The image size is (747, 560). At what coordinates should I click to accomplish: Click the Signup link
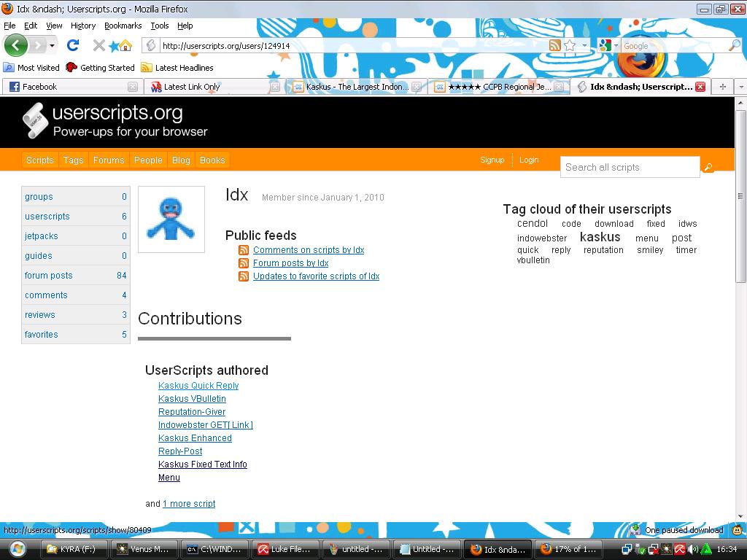coord(492,160)
